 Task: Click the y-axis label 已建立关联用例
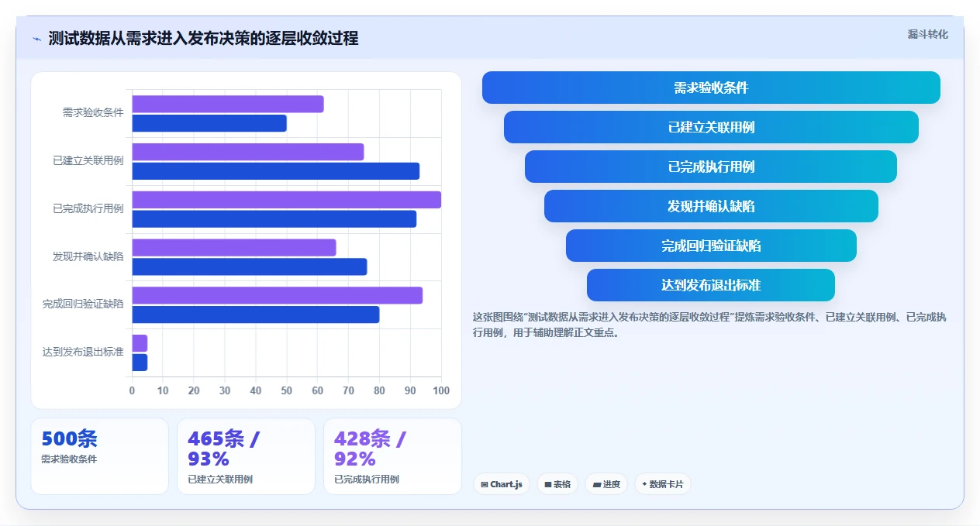point(88,161)
